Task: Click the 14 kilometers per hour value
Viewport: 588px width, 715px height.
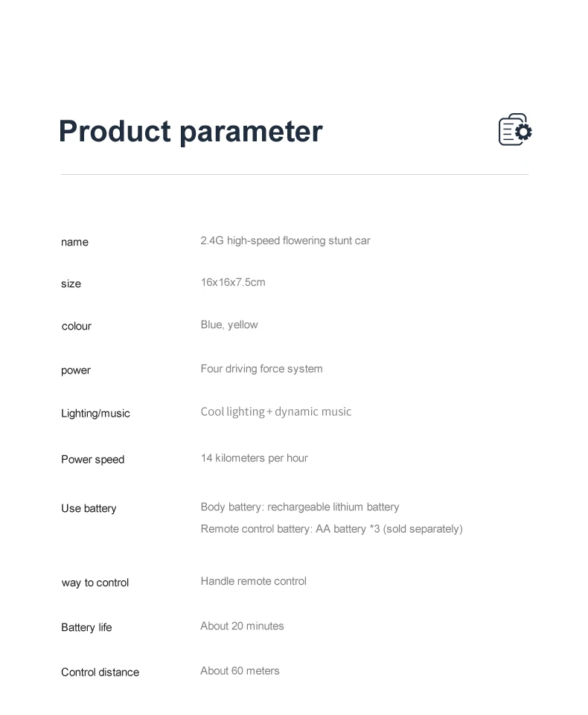Action: 254,458
